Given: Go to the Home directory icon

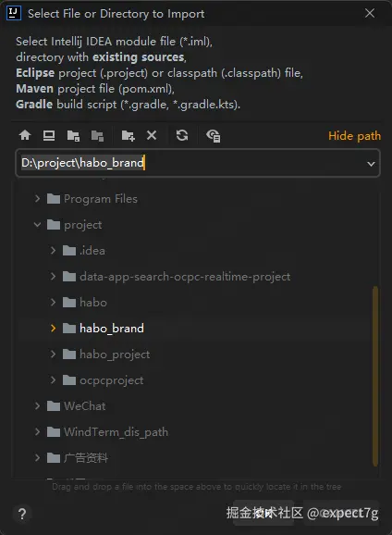Looking at the screenshot, I should (x=25, y=135).
